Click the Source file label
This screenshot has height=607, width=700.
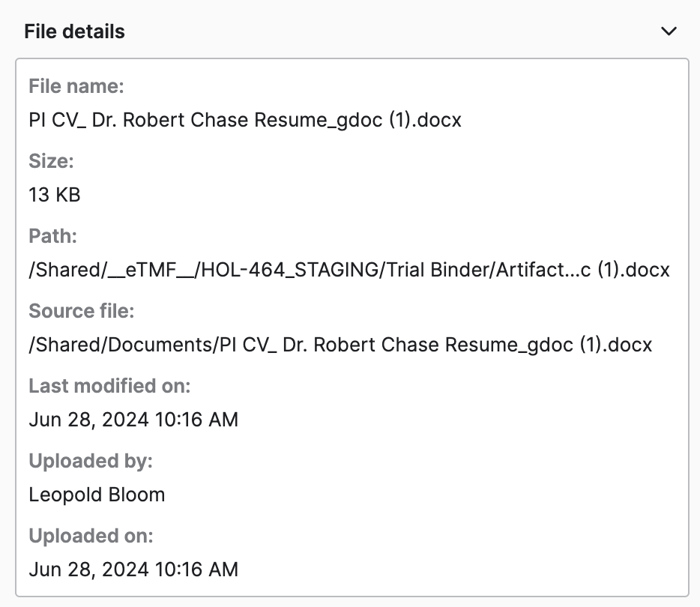click(x=82, y=311)
